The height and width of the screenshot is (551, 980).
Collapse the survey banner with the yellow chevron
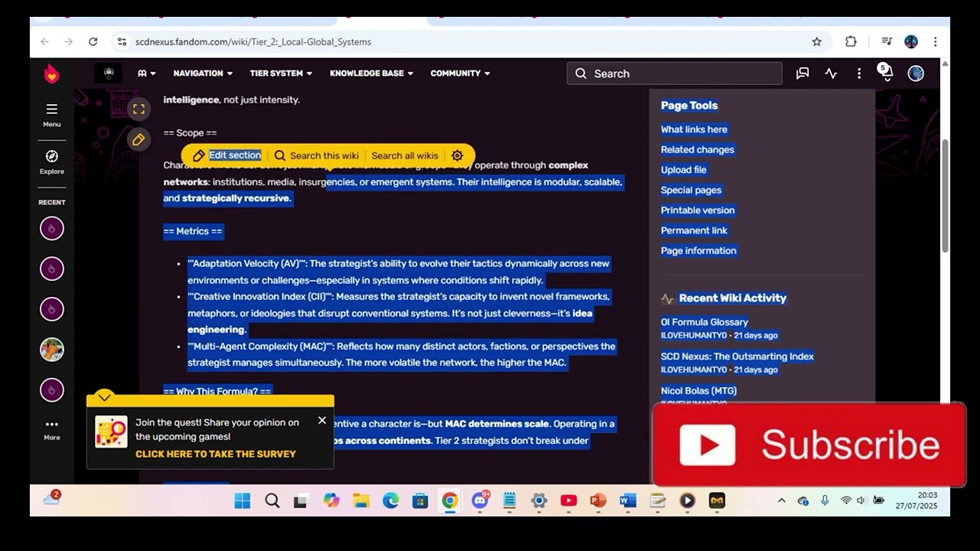[105, 397]
